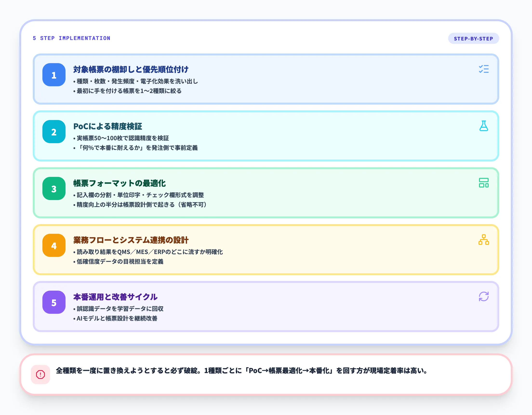
Task: Click the layout icon on 帳票フォーマットの最適化 card
Action: tap(484, 183)
